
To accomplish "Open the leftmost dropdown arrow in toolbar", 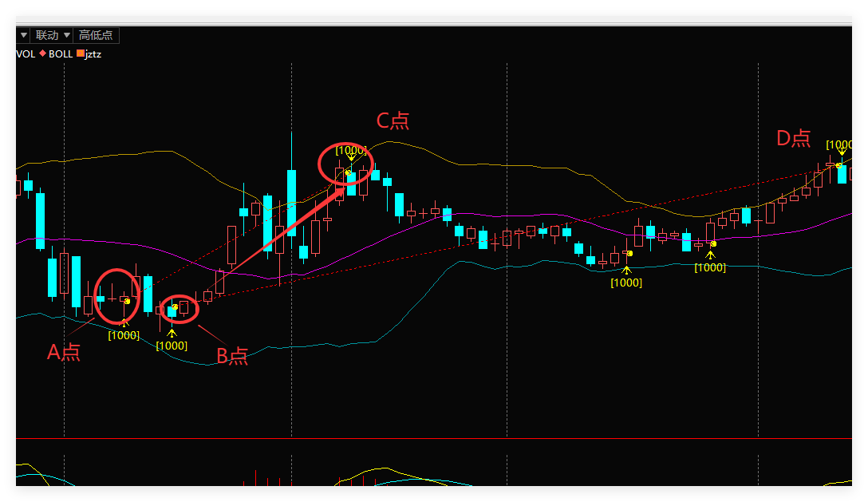I will (x=23, y=35).
